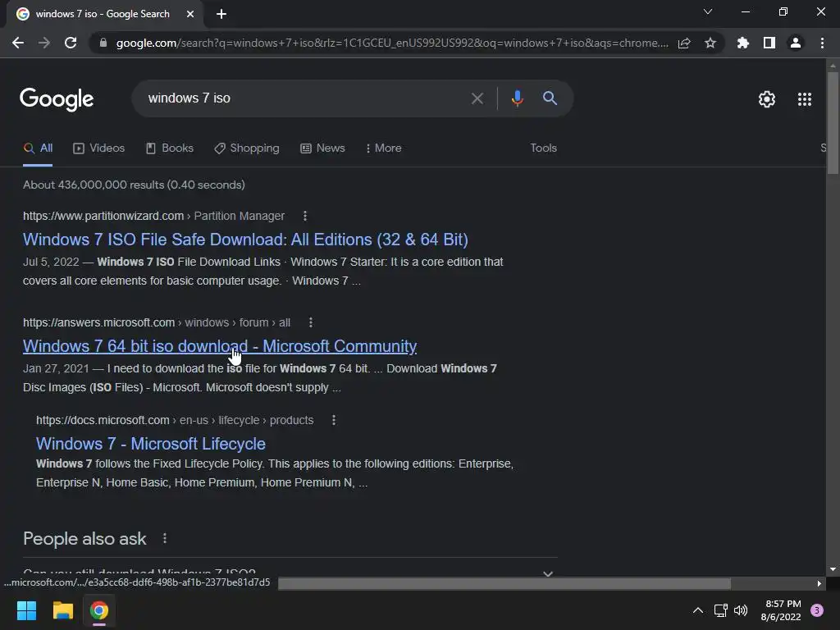
Task: Open the tab search dropdown arrow
Action: (708, 11)
